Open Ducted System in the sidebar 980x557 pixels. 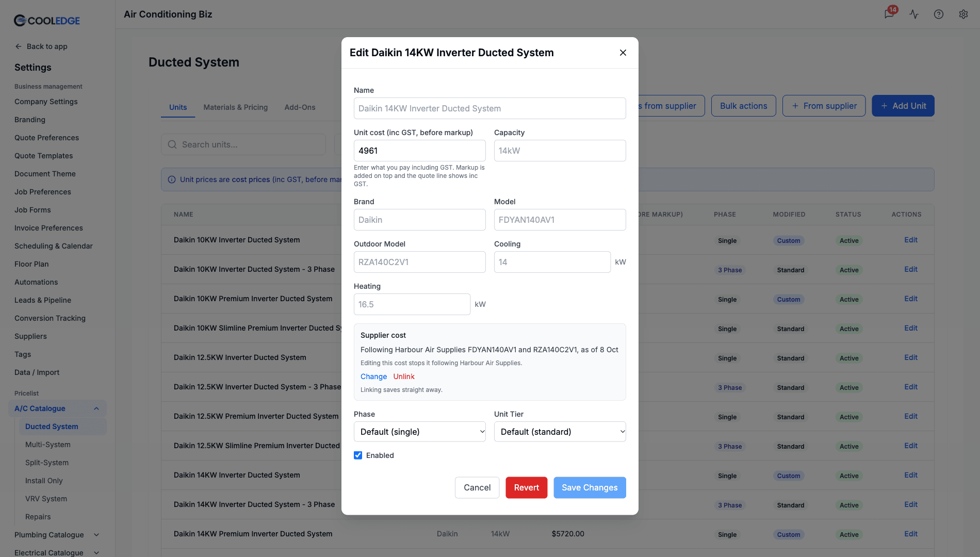[62, 427]
